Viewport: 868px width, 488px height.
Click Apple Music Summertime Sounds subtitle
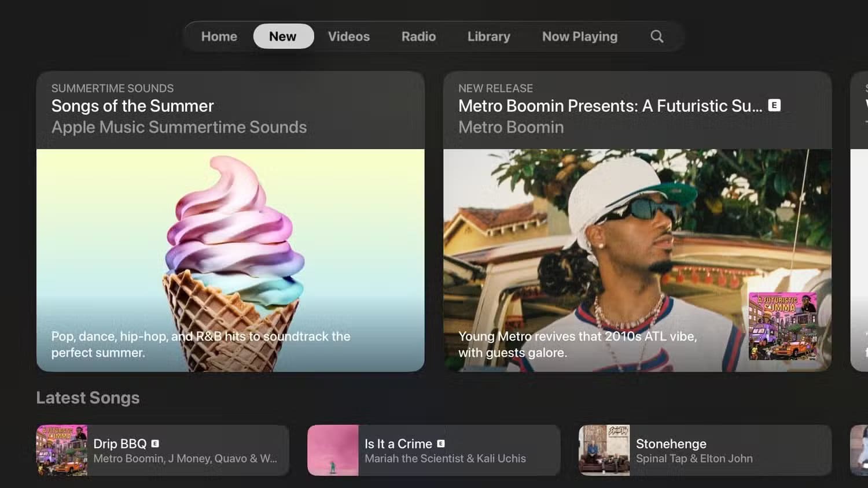point(179,127)
